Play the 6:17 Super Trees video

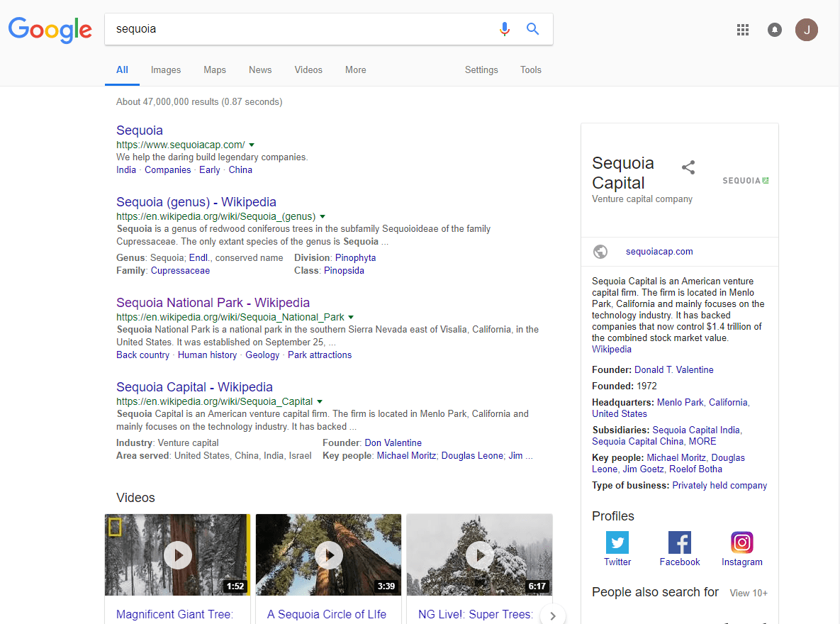(x=479, y=555)
